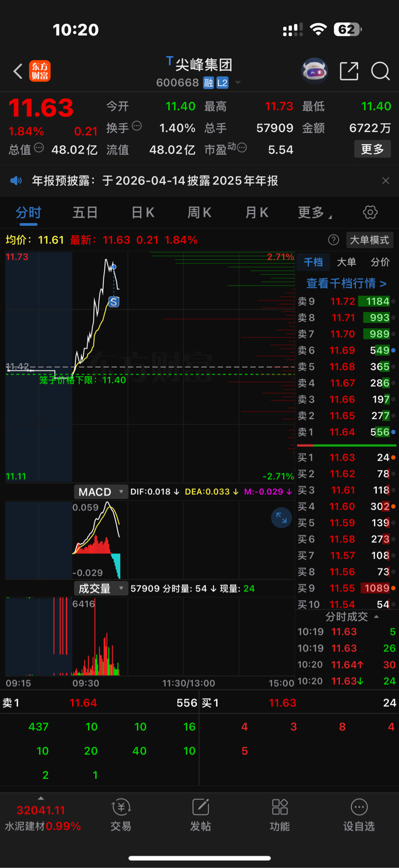Select 卖9 price 11.72 row
Screen dimensions: 399x868
(347, 301)
